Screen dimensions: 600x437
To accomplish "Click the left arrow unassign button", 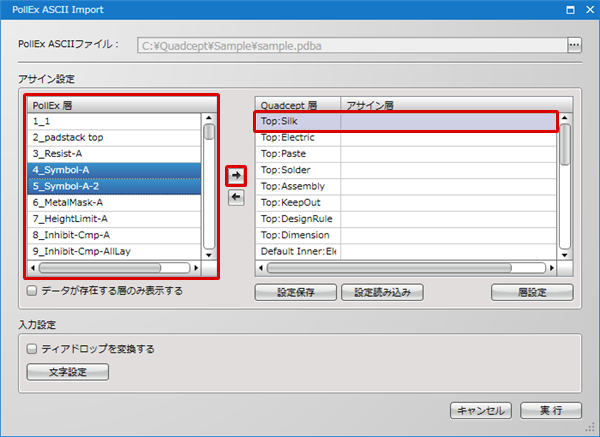I will (x=236, y=197).
